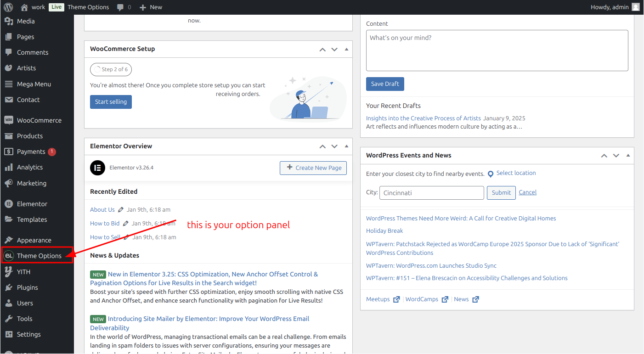Click the YITH sidebar icon
The width and height of the screenshot is (644, 354).
point(8,272)
